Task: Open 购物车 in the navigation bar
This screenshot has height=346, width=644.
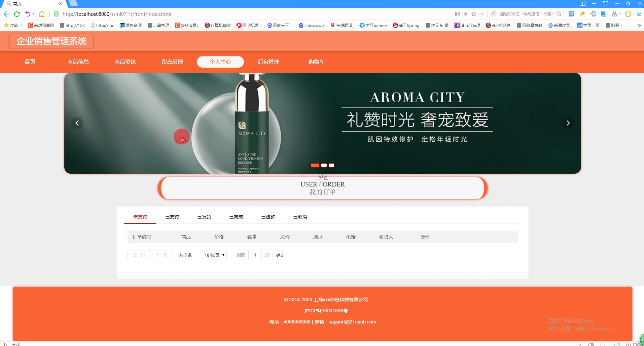Action: pyautogui.click(x=317, y=62)
